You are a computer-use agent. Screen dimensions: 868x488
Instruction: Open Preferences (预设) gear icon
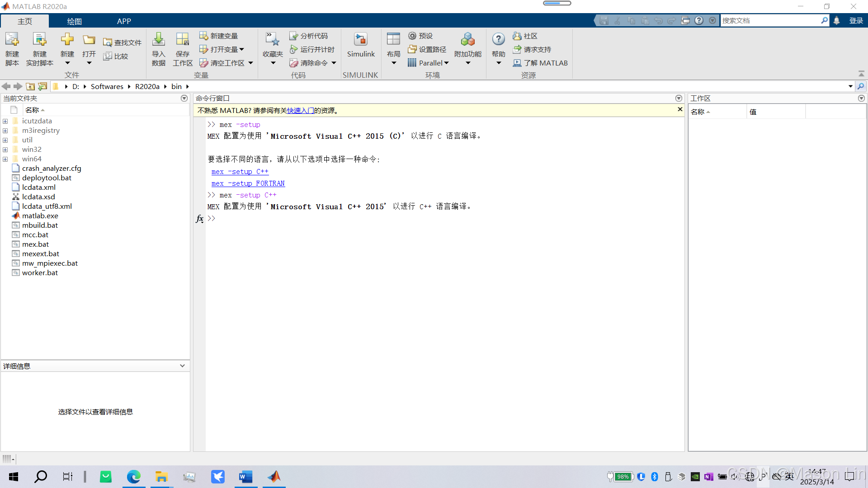tap(412, 36)
